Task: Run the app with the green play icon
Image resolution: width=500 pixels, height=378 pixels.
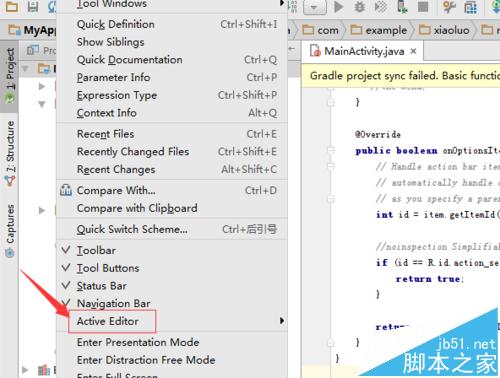Action: (x=339, y=7)
